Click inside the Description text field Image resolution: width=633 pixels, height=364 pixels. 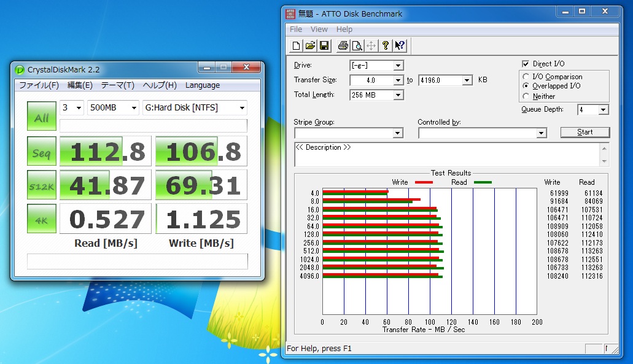[446, 155]
